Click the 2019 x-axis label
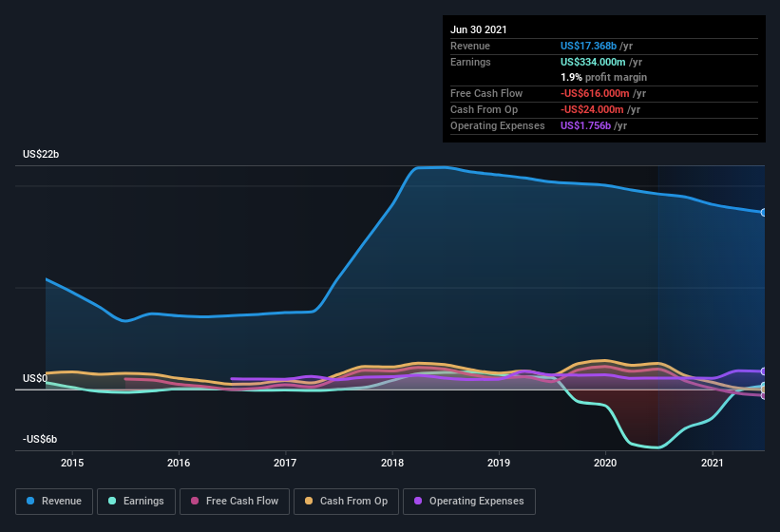 tap(499, 463)
